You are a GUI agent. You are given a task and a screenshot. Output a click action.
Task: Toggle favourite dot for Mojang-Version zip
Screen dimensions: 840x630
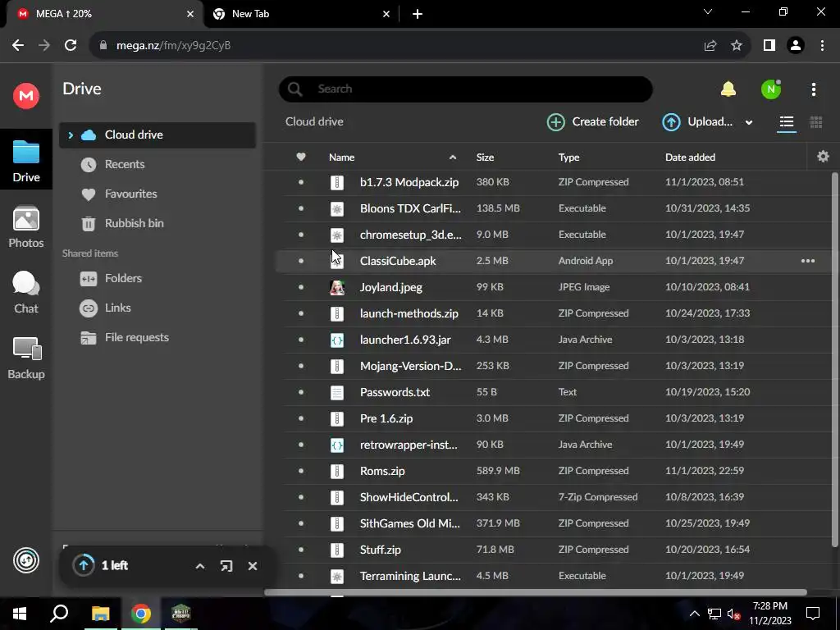point(300,366)
